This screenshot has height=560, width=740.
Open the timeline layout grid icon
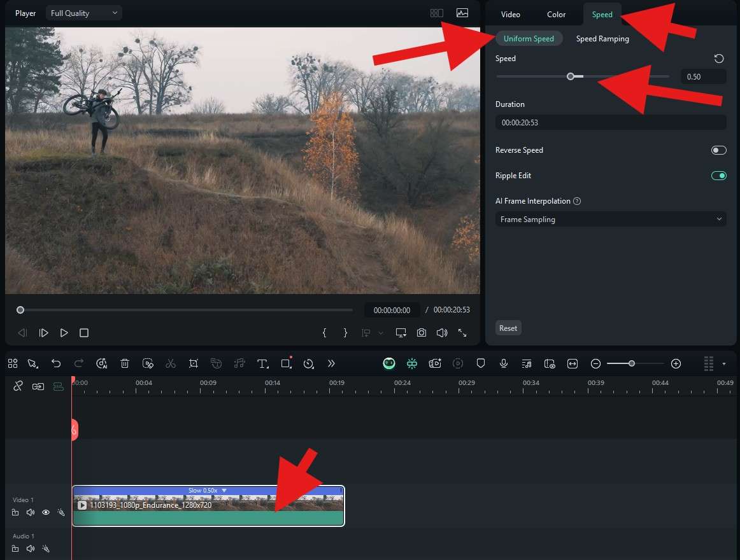(x=13, y=363)
